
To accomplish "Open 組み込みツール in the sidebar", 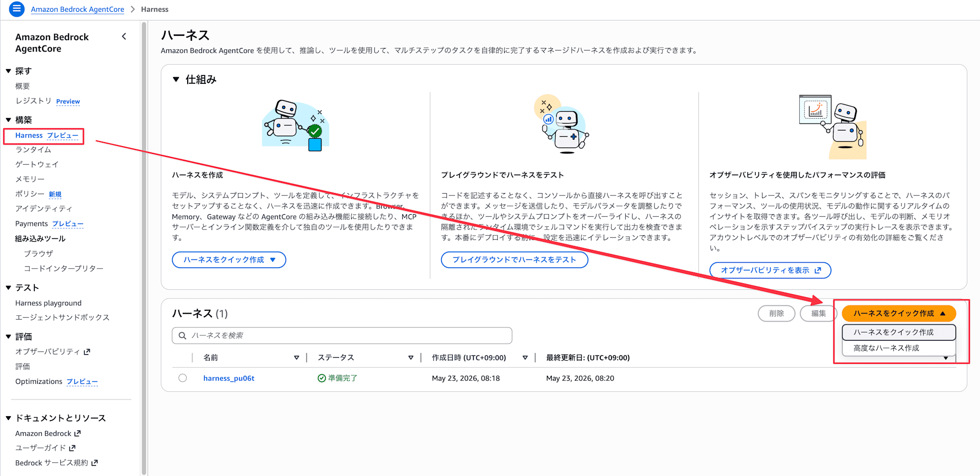I will point(40,239).
